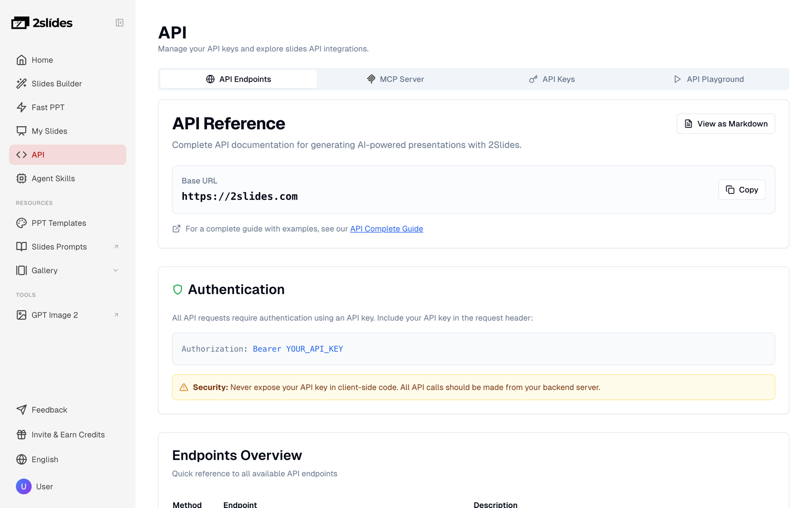
Task: Open the API Complete Guide link
Action: [x=387, y=229]
